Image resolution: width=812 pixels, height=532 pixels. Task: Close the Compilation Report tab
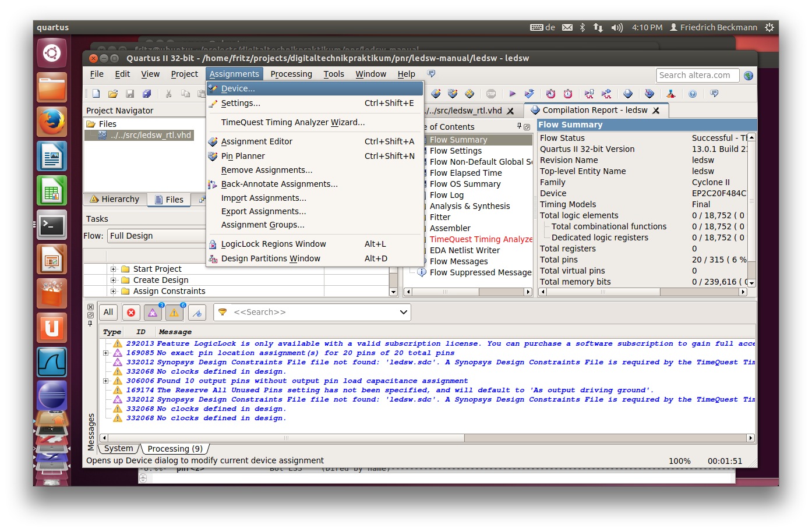[x=656, y=111]
